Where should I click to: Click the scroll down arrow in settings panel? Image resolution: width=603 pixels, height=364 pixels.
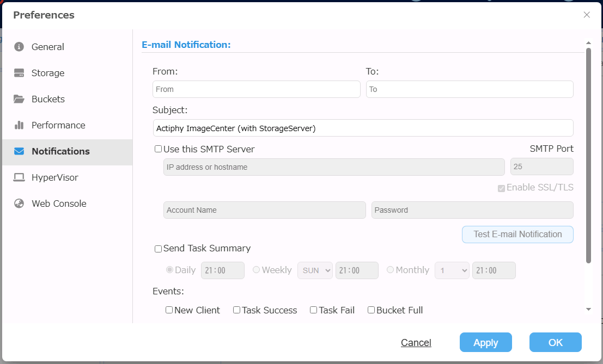click(x=588, y=309)
